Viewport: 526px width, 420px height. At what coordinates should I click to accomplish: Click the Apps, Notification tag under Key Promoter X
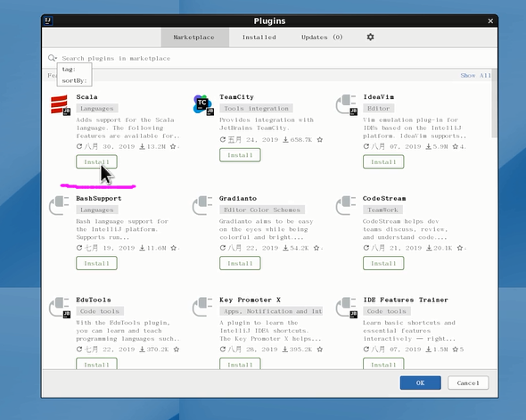(x=271, y=311)
